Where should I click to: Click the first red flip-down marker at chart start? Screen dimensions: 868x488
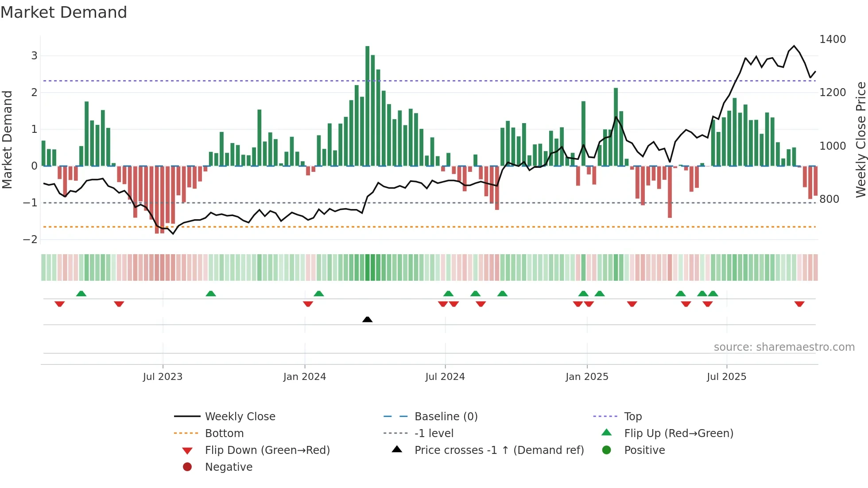pos(60,304)
